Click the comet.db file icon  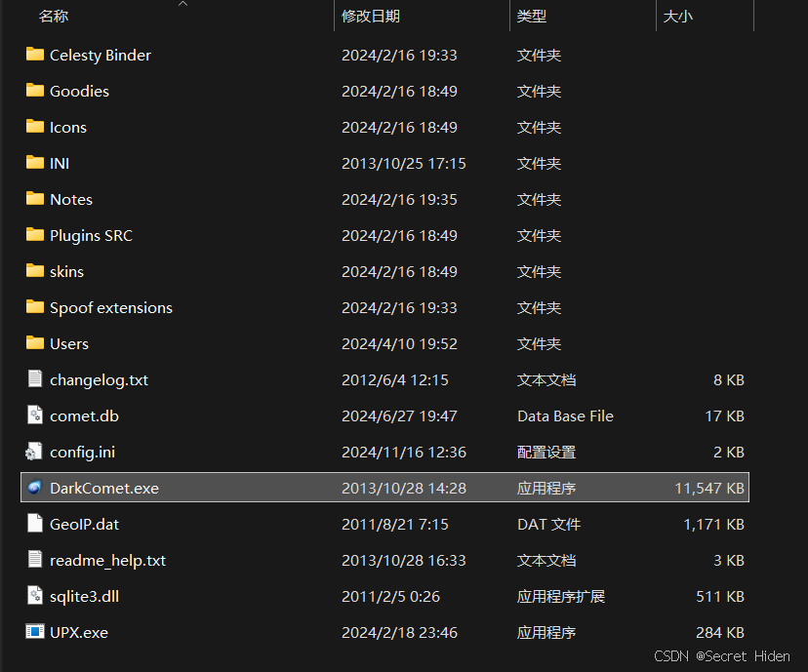click(x=35, y=415)
